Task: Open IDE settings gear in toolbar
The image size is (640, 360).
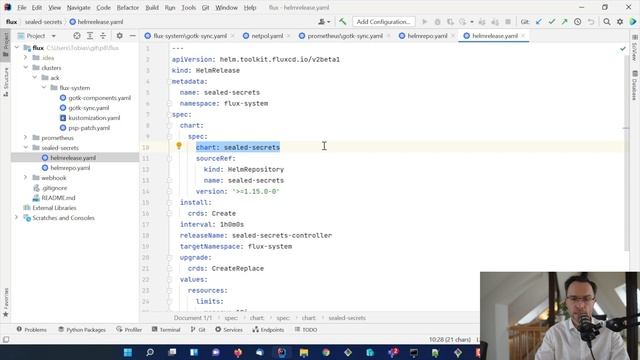Action: [x=620, y=22]
